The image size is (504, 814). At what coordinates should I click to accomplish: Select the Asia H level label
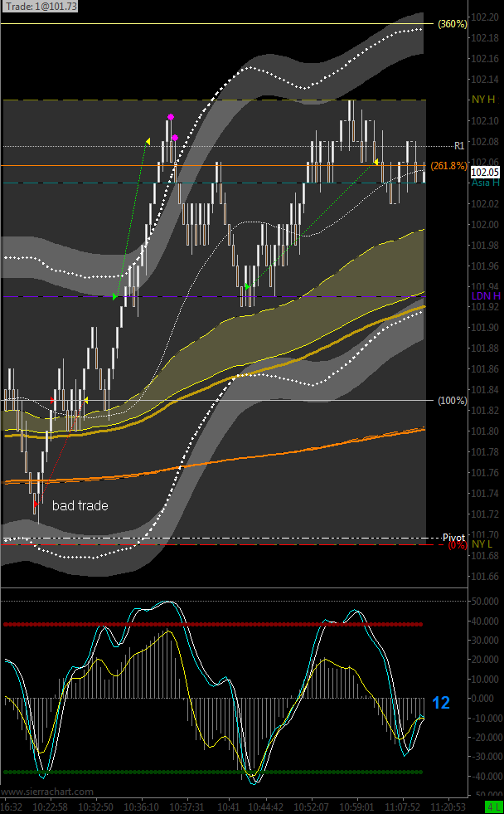(x=485, y=183)
